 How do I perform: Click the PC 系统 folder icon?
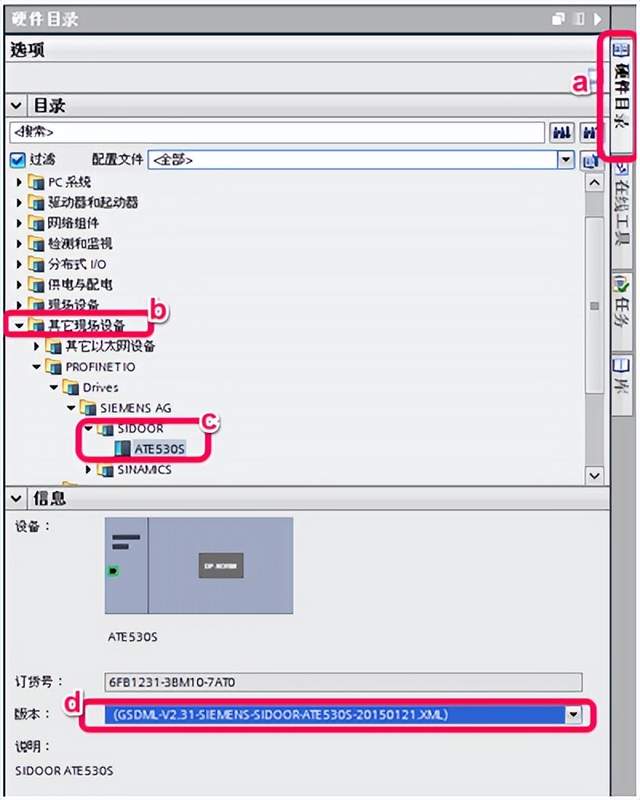coord(36,182)
